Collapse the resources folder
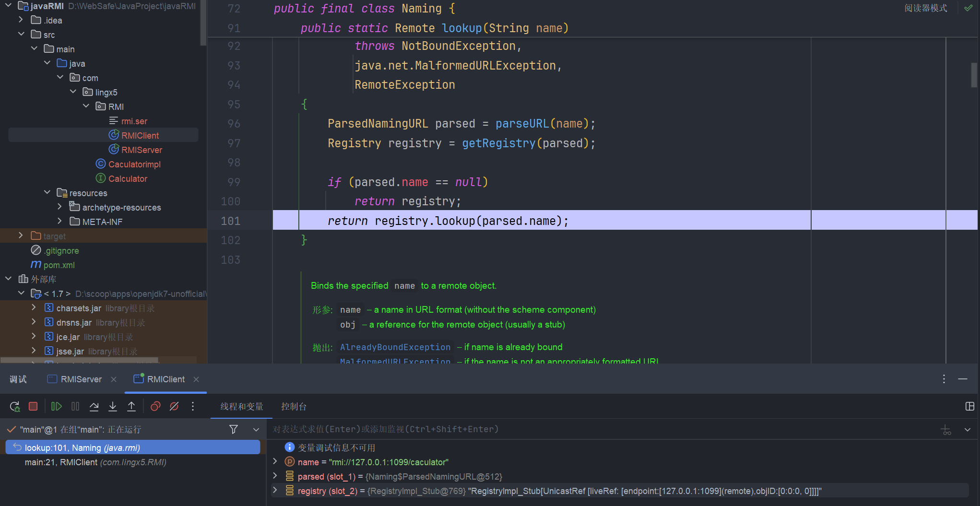The height and width of the screenshot is (506, 980). click(x=47, y=192)
